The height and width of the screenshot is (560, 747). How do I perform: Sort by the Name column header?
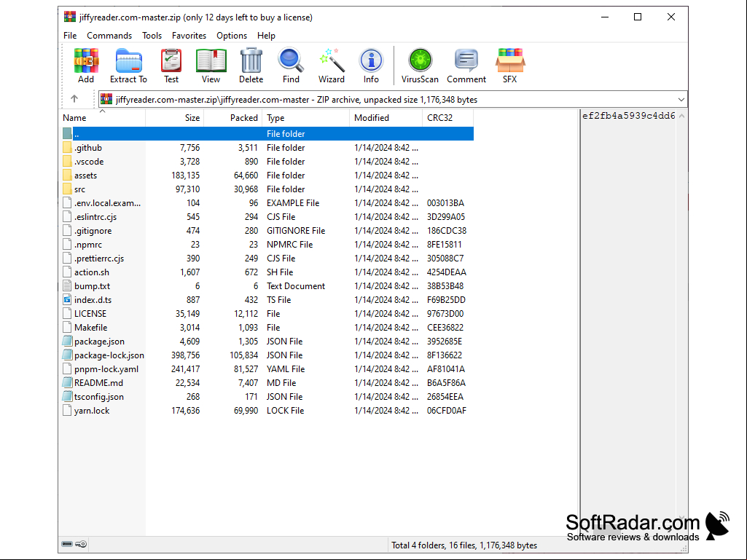point(102,118)
